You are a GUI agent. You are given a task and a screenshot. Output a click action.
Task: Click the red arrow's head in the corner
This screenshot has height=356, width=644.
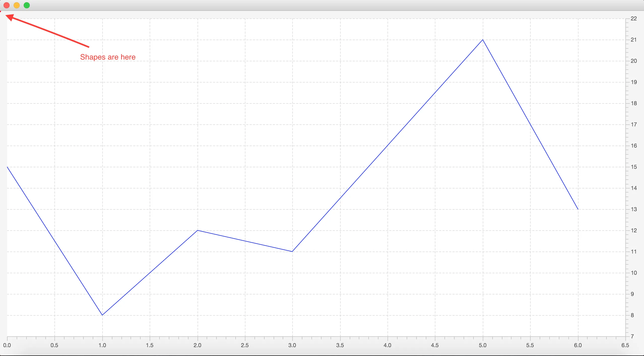pos(10,17)
